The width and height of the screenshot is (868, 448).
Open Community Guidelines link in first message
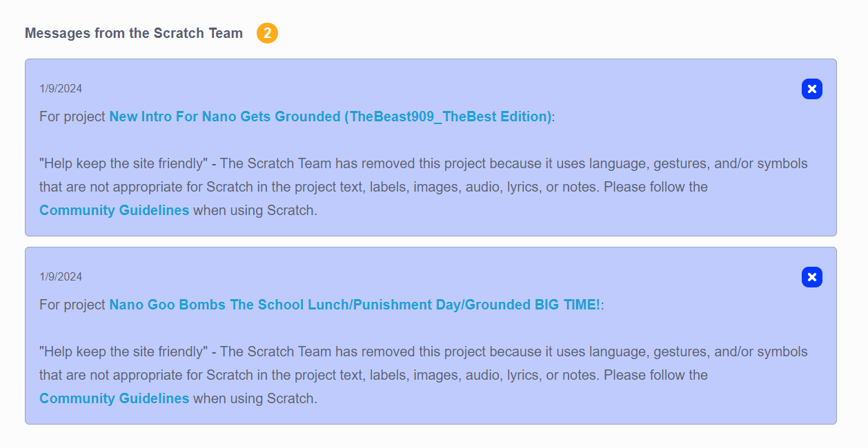click(x=114, y=210)
